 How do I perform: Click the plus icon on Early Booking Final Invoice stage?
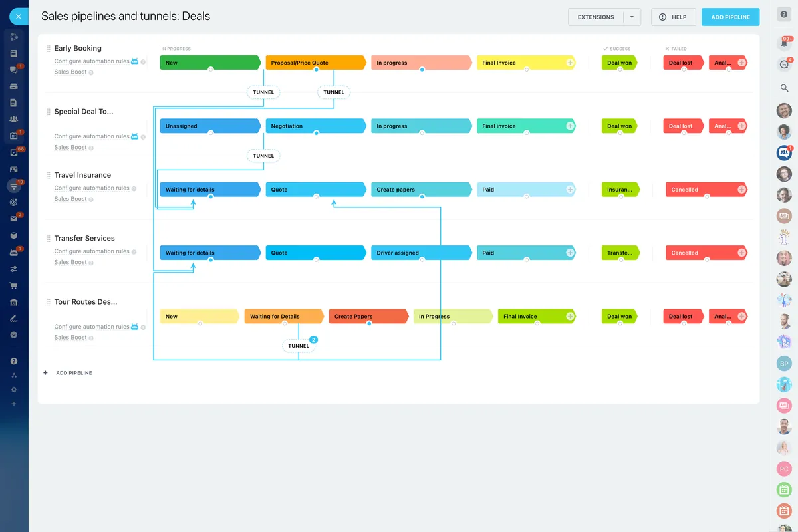(x=570, y=63)
